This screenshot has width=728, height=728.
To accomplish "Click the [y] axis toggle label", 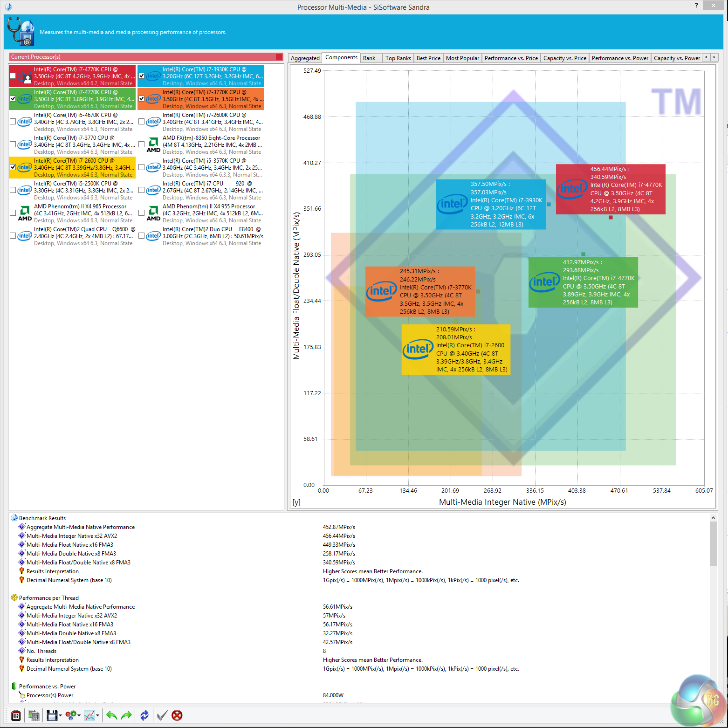I will click(x=296, y=502).
